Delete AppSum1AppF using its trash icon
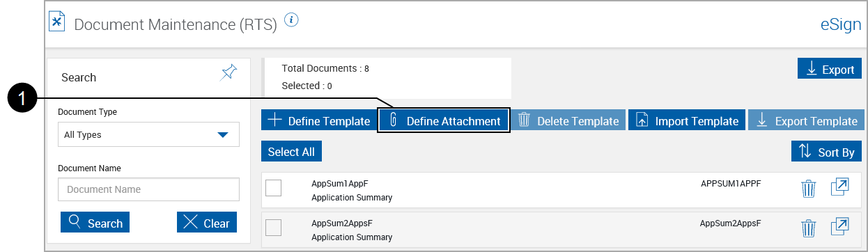Viewport: 868px width, 252px height. tap(808, 189)
